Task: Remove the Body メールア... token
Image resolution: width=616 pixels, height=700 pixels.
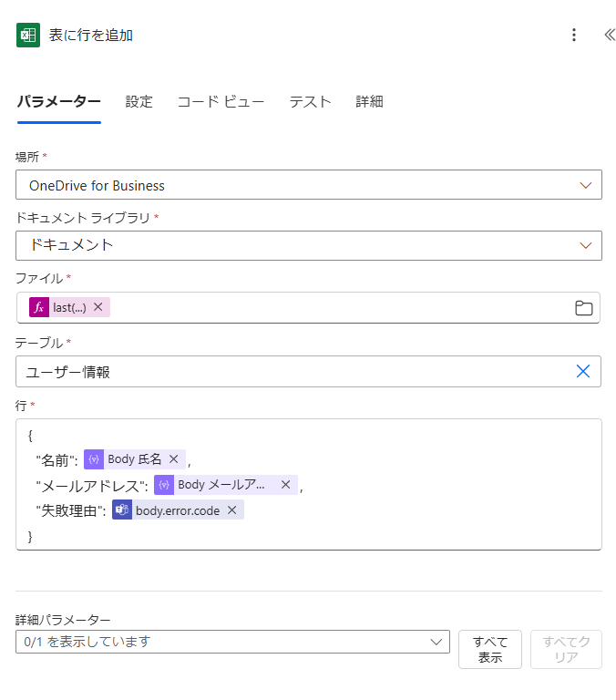Action: [x=286, y=484]
